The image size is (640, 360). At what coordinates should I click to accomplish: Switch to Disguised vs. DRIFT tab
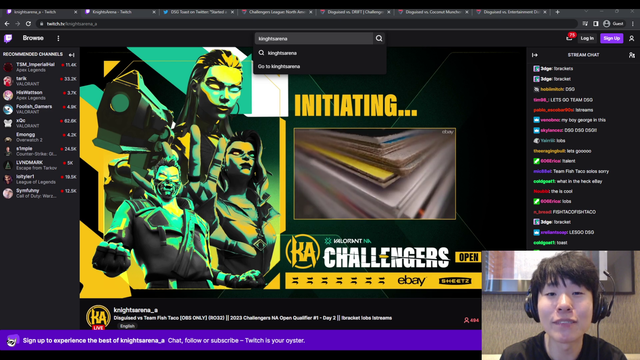point(354,12)
